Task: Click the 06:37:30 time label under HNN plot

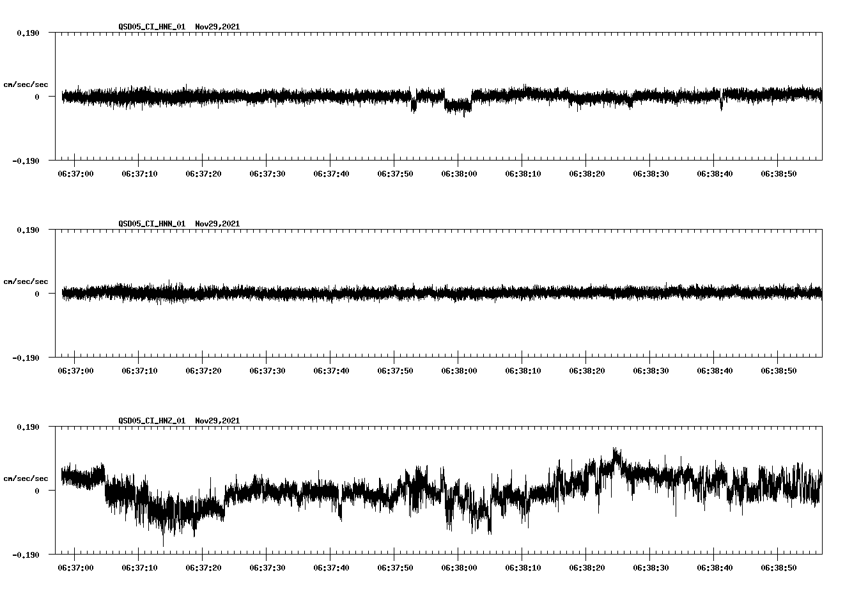Action: click(x=267, y=371)
